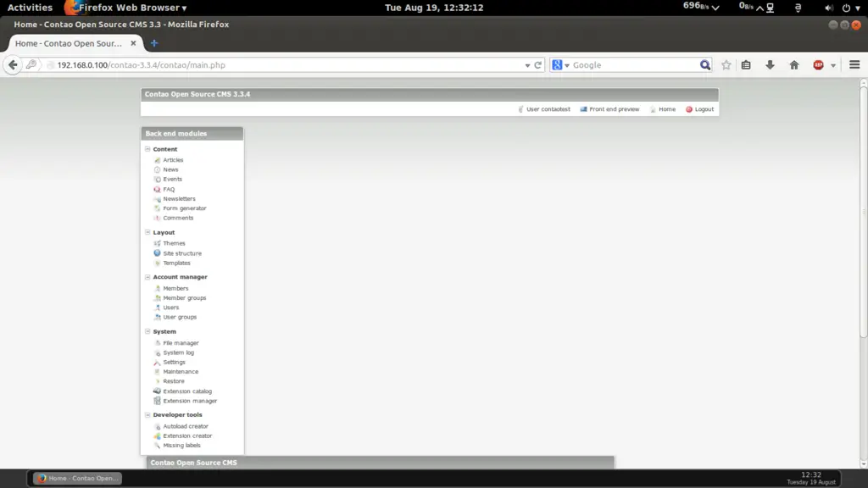Open the Extension manager link
Screen dimensions: 868x488
[190, 401]
